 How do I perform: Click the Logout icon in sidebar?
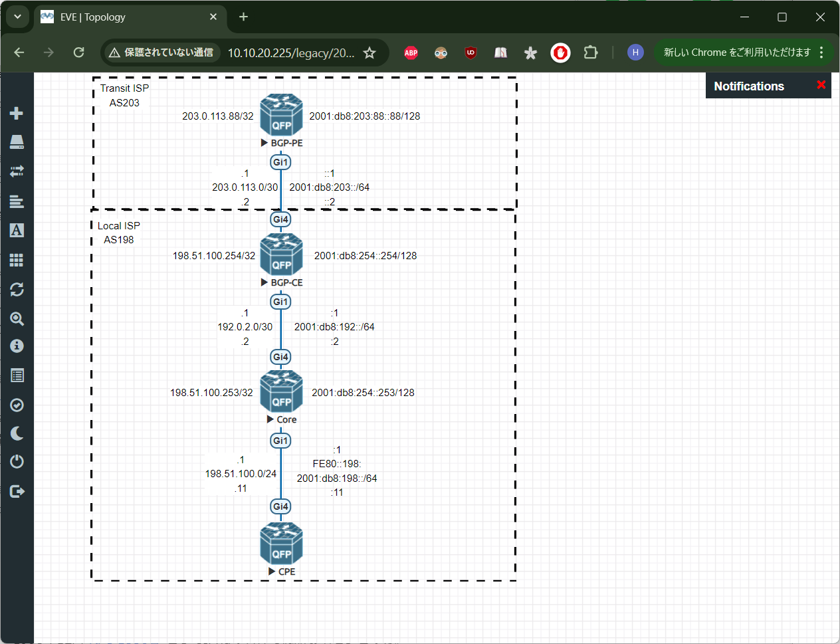[17, 491]
